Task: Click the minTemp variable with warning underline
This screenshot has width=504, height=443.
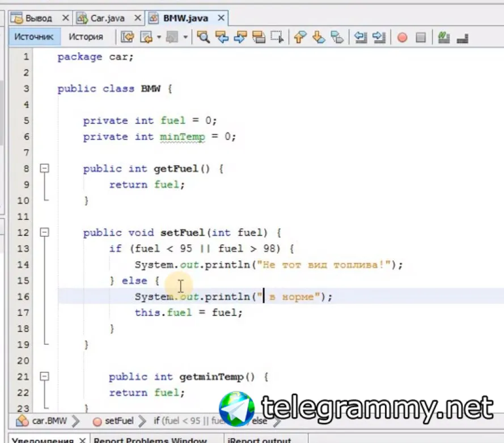Action: click(x=182, y=137)
